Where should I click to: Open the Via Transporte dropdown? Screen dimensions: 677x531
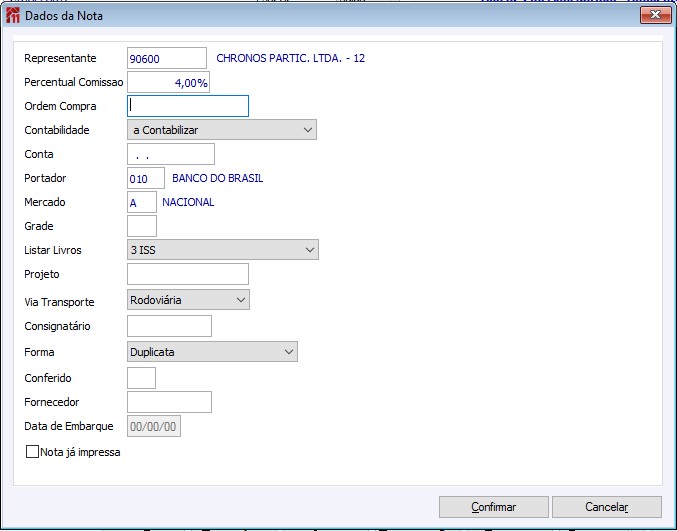188,300
